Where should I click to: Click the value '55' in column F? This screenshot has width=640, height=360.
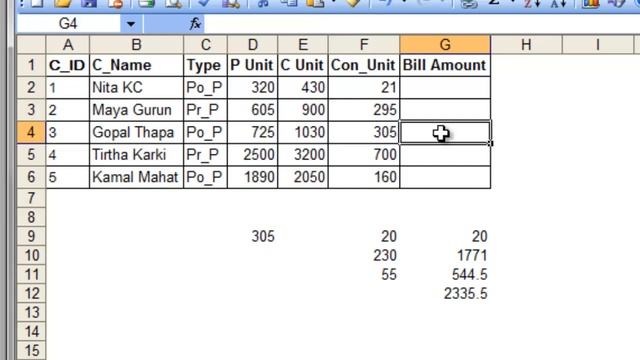tap(389, 275)
